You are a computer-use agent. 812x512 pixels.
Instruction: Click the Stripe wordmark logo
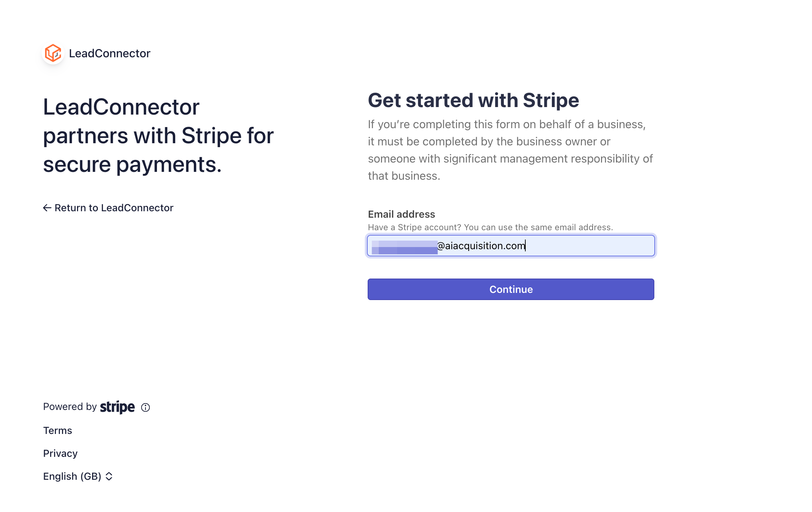click(117, 407)
